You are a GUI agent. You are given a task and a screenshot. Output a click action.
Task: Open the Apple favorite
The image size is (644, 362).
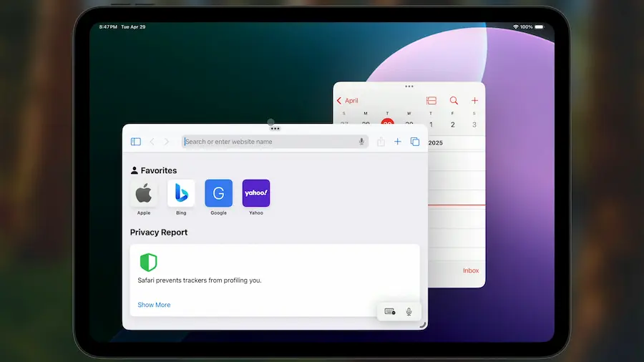[x=144, y=193]
